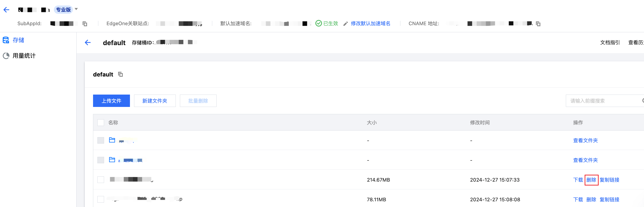
Task: Click the 2024-12-27 15:08:08 timestamp
Action: [x=495, y=200]
